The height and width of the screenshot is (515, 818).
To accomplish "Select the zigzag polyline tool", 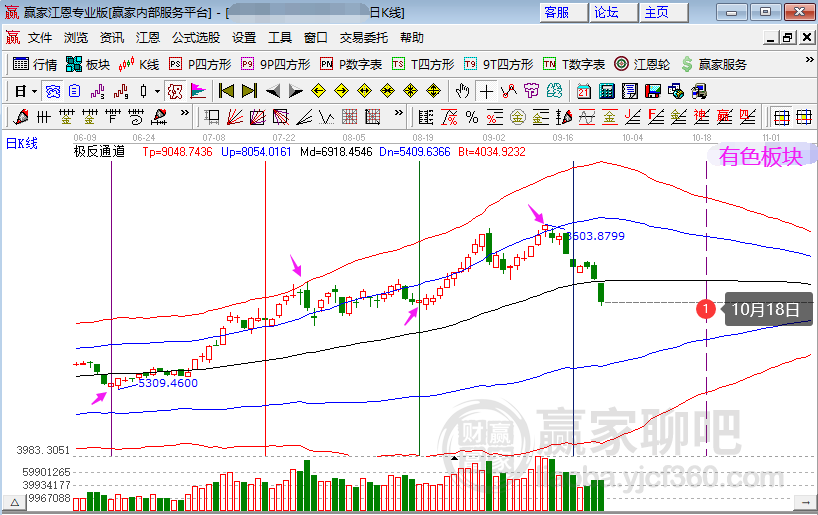I will [509, 92].
